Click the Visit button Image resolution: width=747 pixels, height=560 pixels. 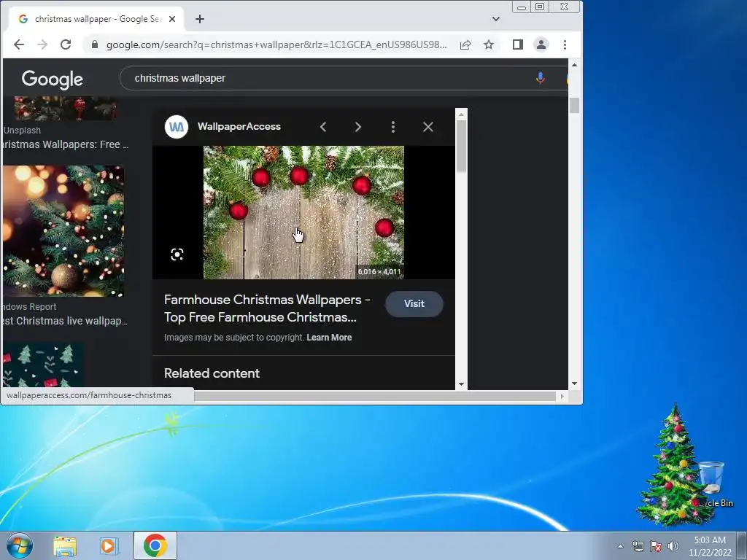[414, 304]
